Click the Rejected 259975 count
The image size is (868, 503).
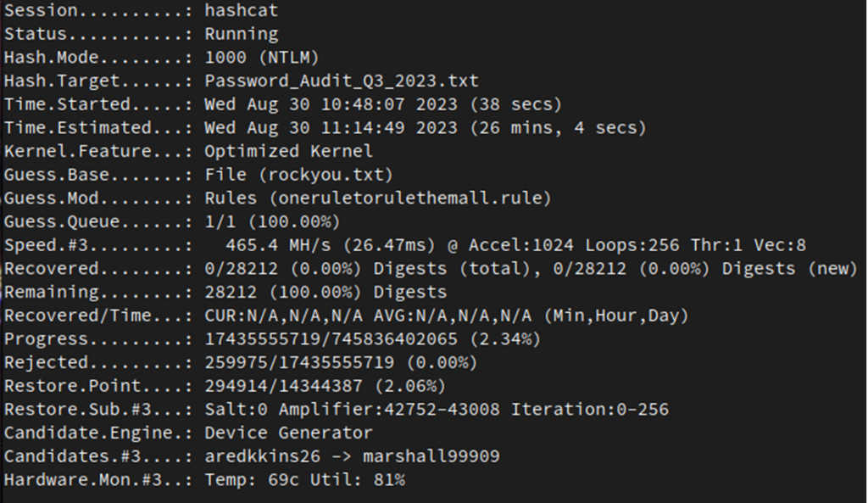236,362
